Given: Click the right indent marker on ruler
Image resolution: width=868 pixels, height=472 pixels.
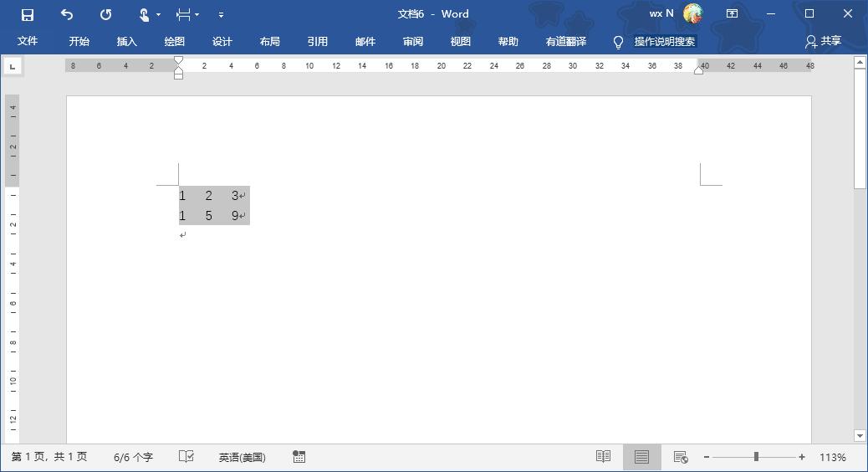Looking at the screenshot, I should 698,69.
